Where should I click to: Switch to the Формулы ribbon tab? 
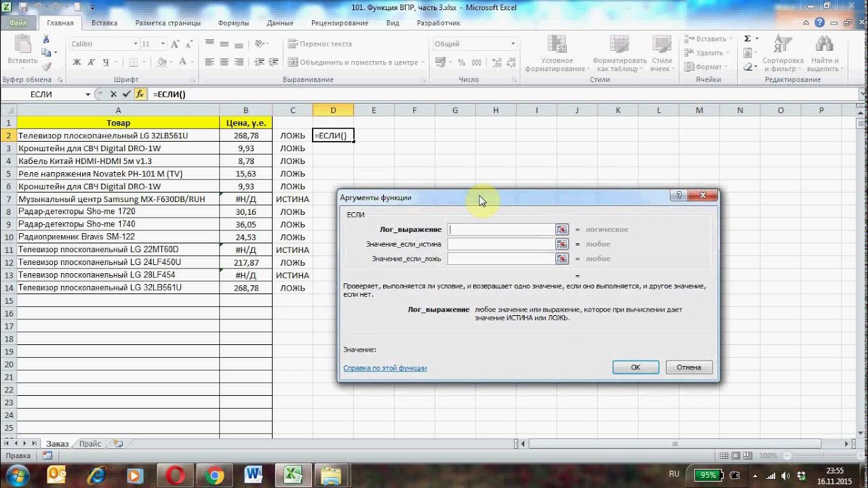(x=233, y=22)
